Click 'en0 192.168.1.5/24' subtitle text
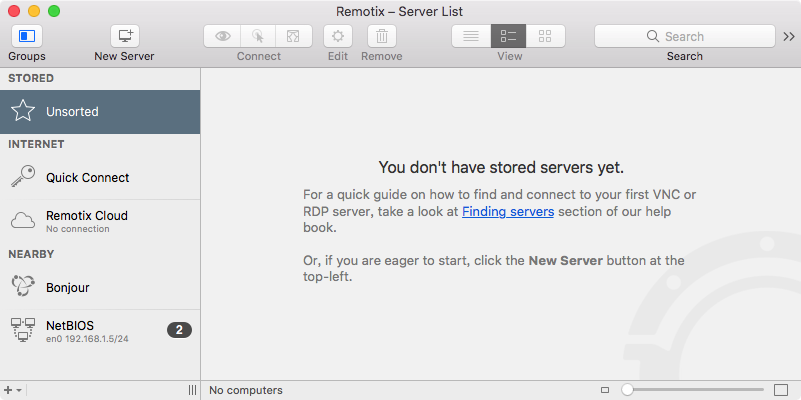The width and height of the screenshot is (801, 400). pyautogui.click(x=87, y=339)
